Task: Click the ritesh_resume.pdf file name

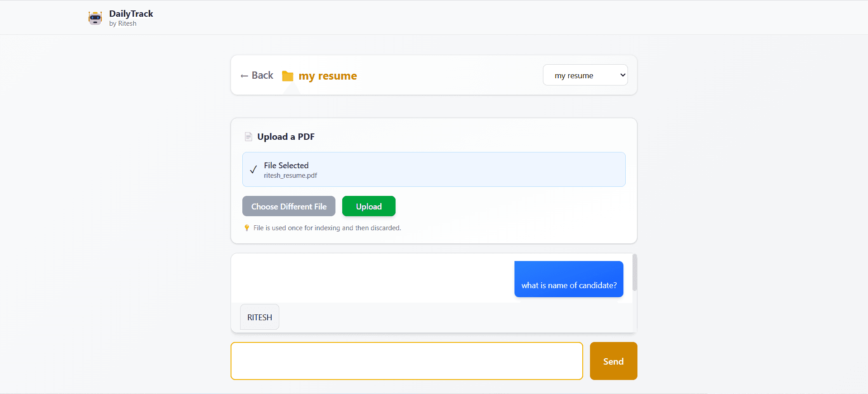Action: tap(290, 176)
